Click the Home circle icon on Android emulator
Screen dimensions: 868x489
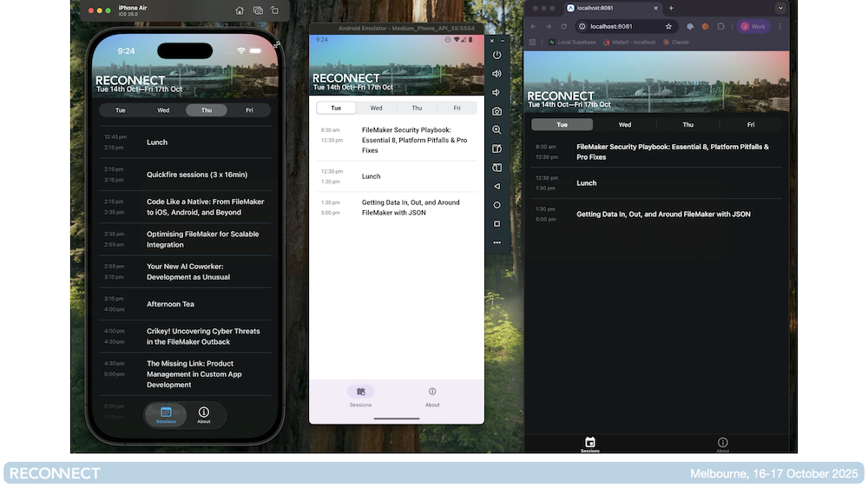tap(496, 205)
